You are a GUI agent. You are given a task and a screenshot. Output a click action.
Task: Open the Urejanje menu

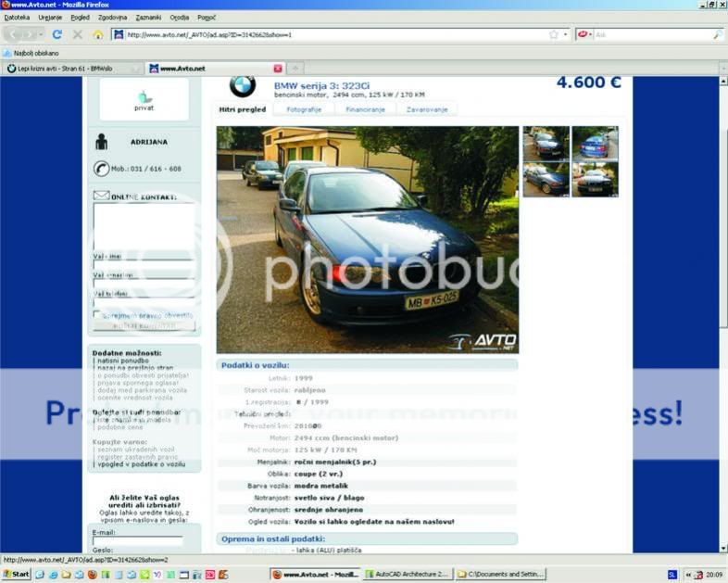pyautogui.click(x=50, y=18)
